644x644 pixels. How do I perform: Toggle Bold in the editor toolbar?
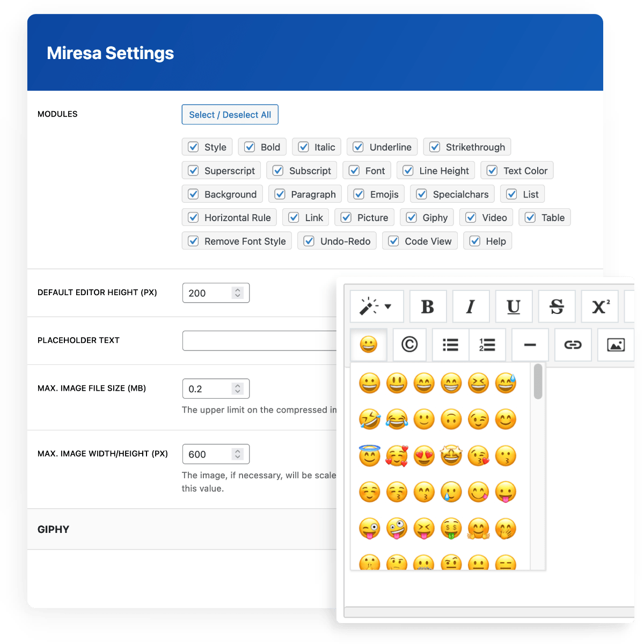click(x=428, y=306)
